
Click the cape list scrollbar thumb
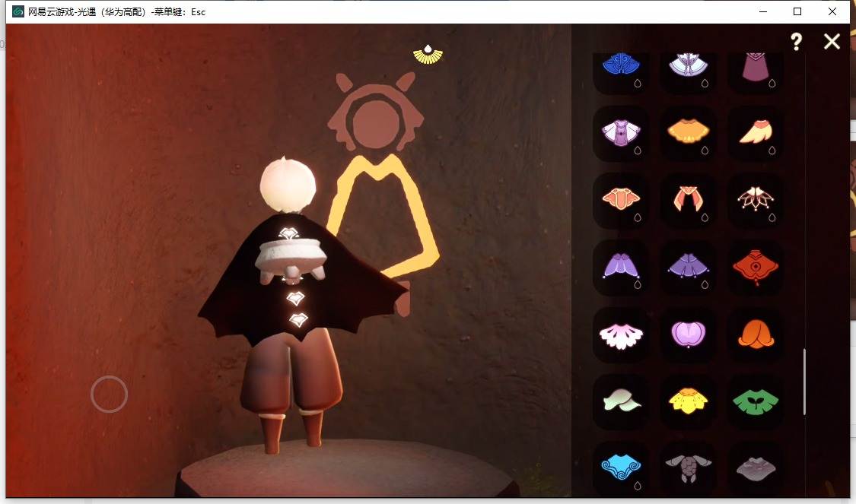[x=804, y=382]
